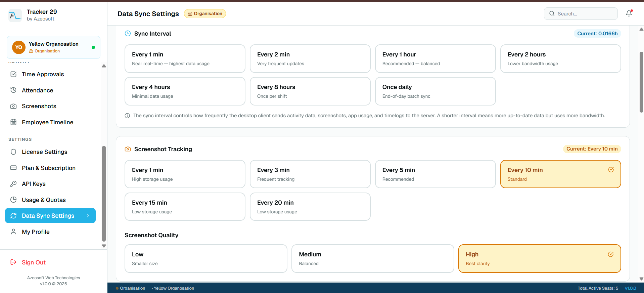The height and width of the screenshot is (293, 644).
Task: Click the Sign Out arrow icon
Action: (x=13, y=262)
